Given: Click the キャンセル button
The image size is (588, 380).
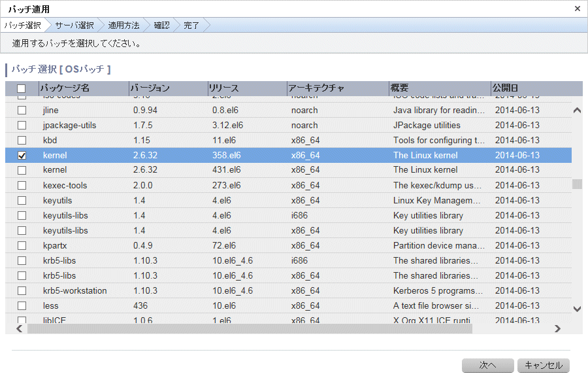Looking at the screenshot, I should (x=544, y=366).
